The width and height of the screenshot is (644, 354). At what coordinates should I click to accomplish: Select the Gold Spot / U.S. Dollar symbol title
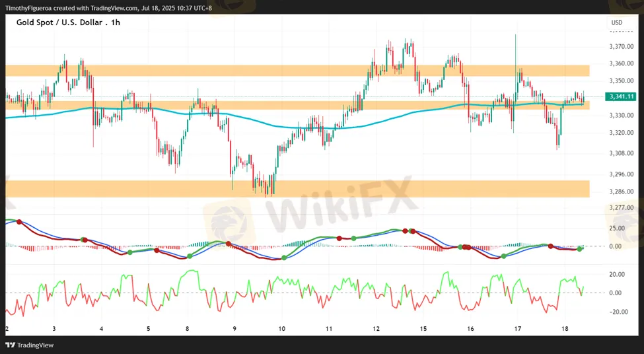pyautogui.click(x=68, y=22)
